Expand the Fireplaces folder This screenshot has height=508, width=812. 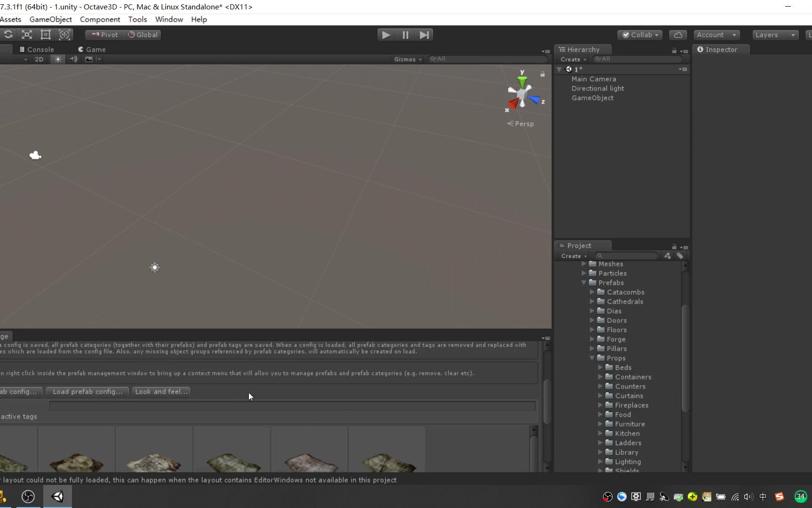tap(600, 405)
